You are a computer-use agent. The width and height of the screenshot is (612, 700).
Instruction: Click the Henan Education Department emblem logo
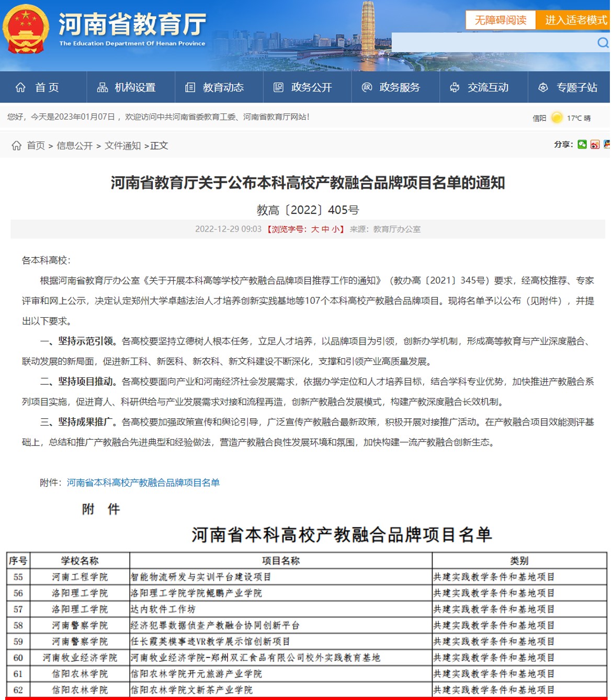(x=26, y=30)
